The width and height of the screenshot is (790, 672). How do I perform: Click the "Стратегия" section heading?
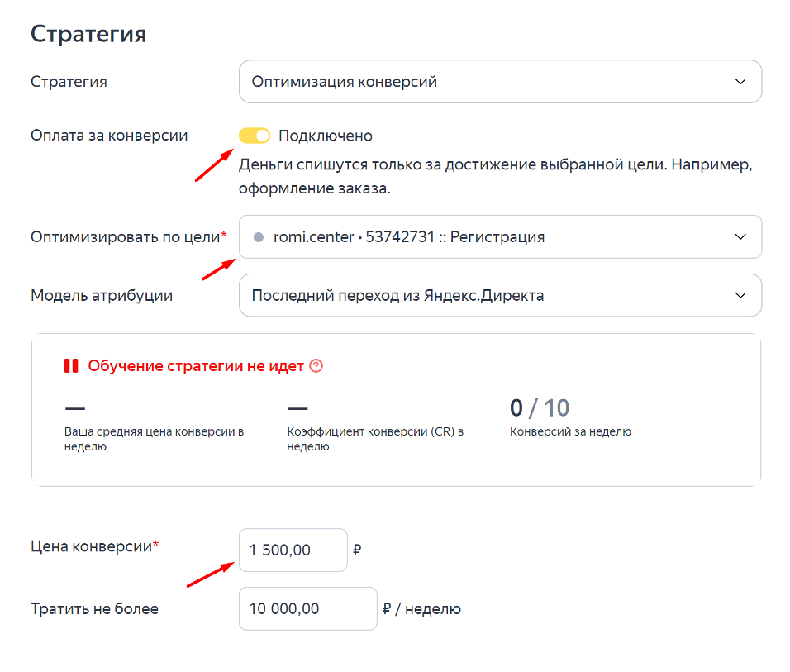click(88, 34)
